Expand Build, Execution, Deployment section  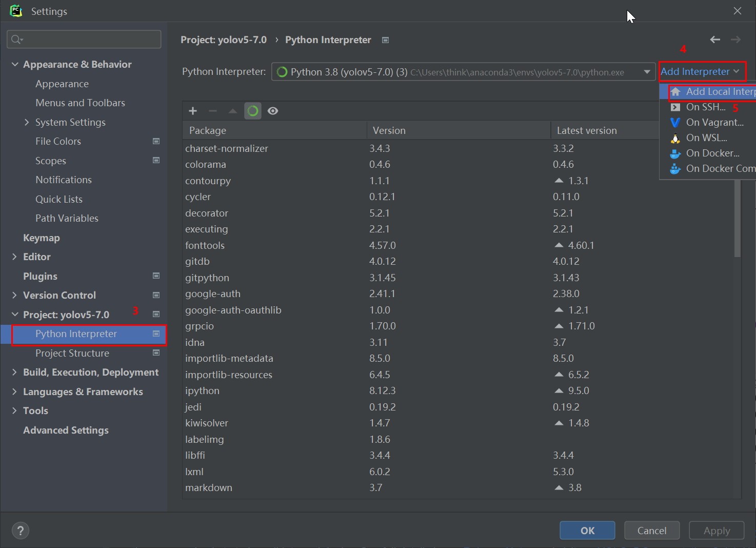tap(15, 372)
